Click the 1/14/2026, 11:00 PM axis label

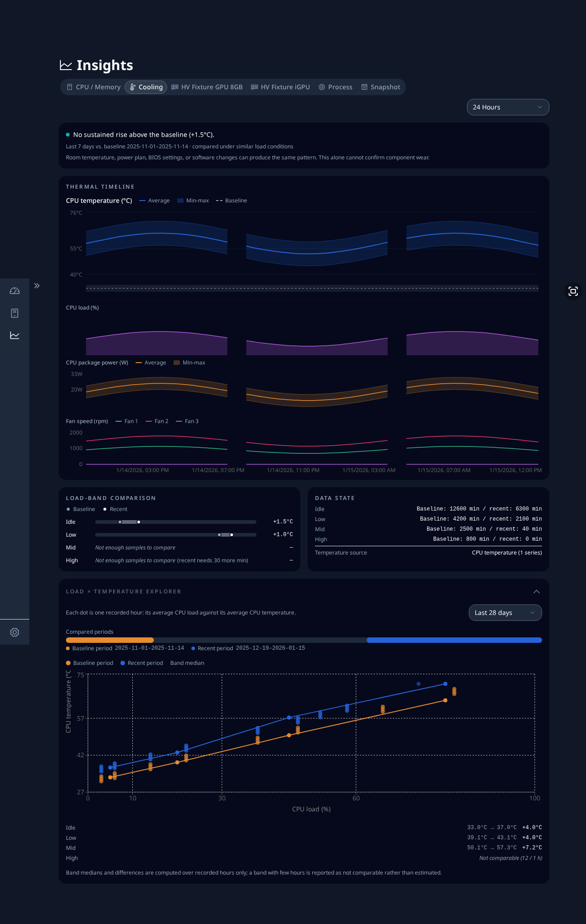[x=293, y=470]
